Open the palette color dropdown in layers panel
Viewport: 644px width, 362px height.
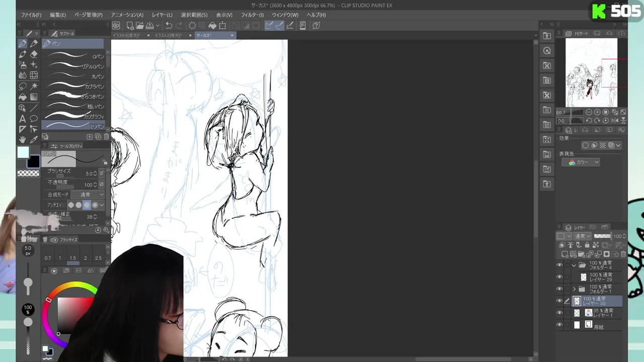(564, 236)
